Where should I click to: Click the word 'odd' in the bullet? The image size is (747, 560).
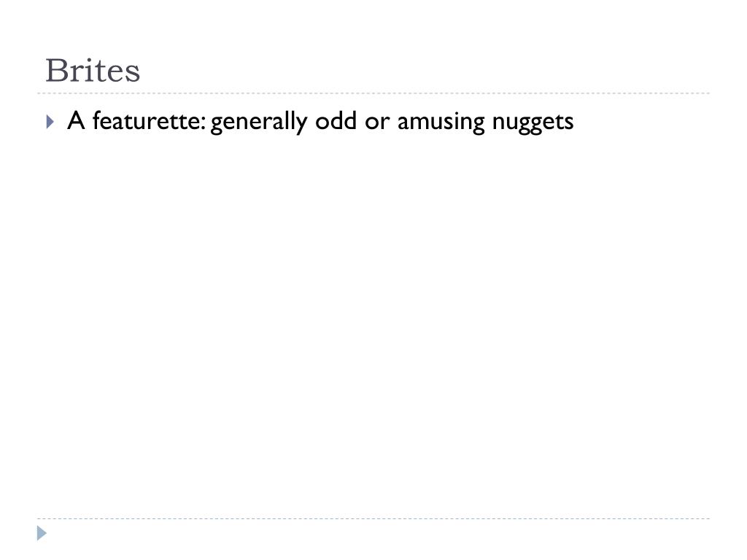click(x=336, y=120)
